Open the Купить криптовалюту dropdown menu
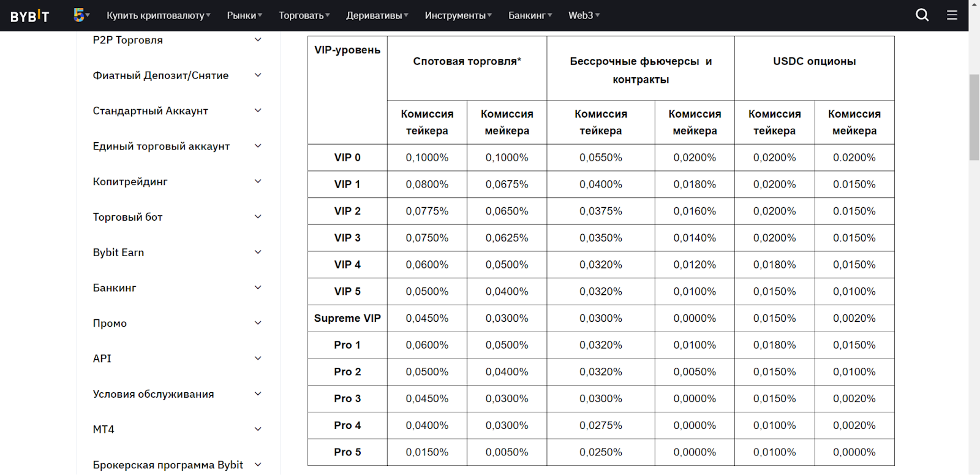This screenshot has height=475, width=980. tap(158, 15)
